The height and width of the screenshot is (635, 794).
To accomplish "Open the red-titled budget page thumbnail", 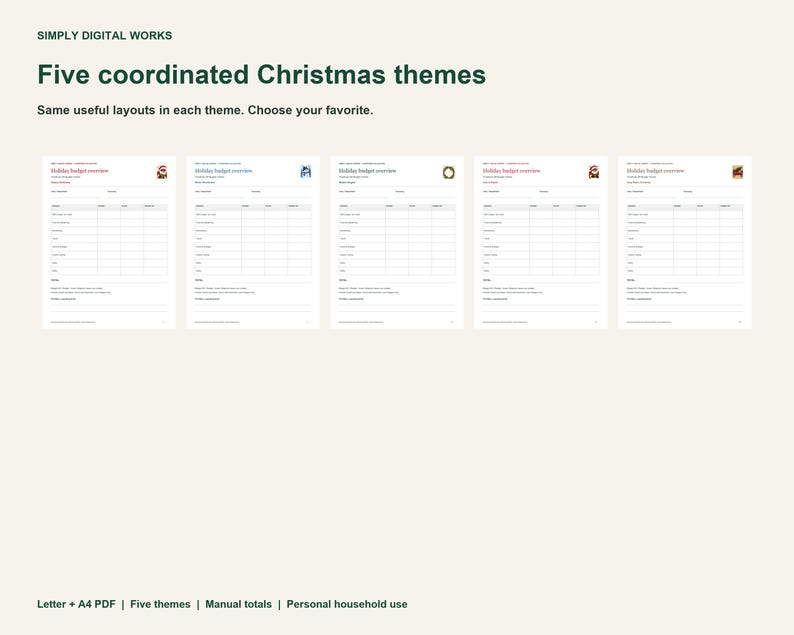I will click(109, 242).
